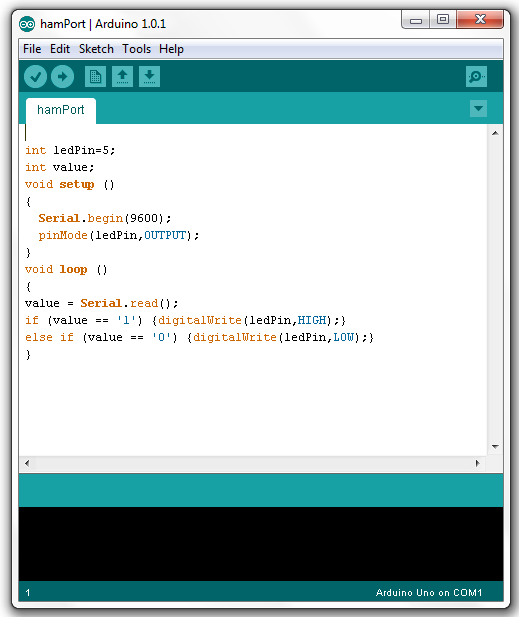The width and height of the screenshot is (519, 617).
Task: Select the hamPort sketch tab
Action: [61, 110]
